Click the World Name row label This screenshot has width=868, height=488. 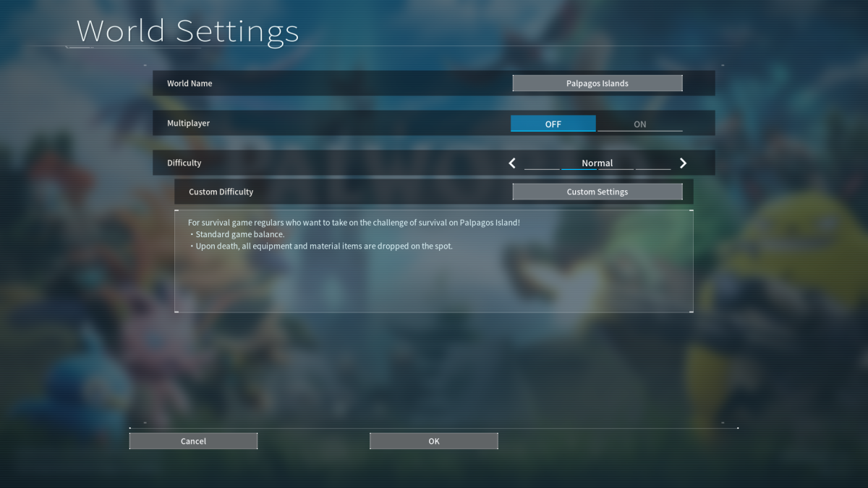pyautogui.click(x=190, y=83)
